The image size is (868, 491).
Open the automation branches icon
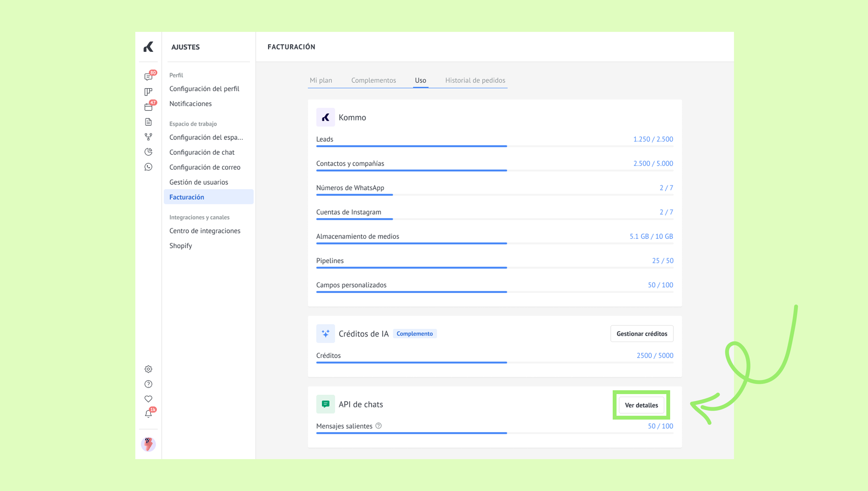(148, 136)
